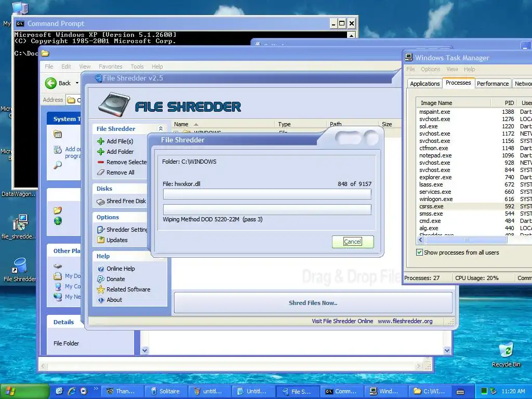Click the Start button

pyautogui.click(x=24, y=391)
